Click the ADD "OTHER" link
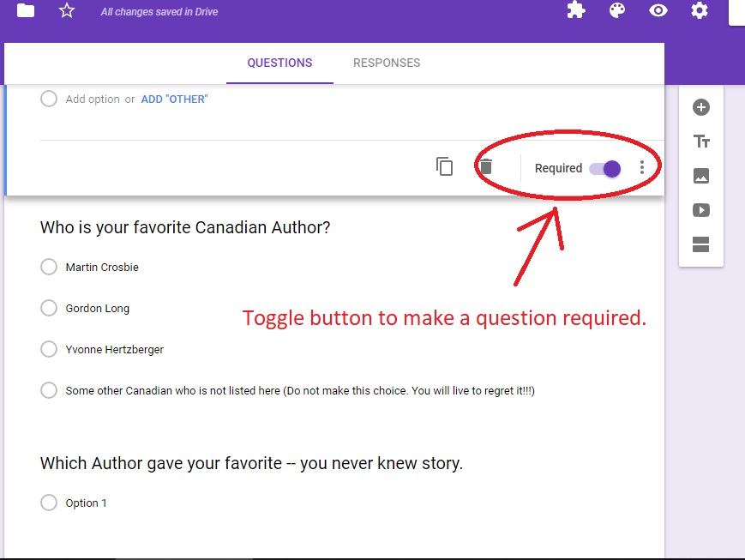The width and height of the screenshot is (745, 560). 174,99
